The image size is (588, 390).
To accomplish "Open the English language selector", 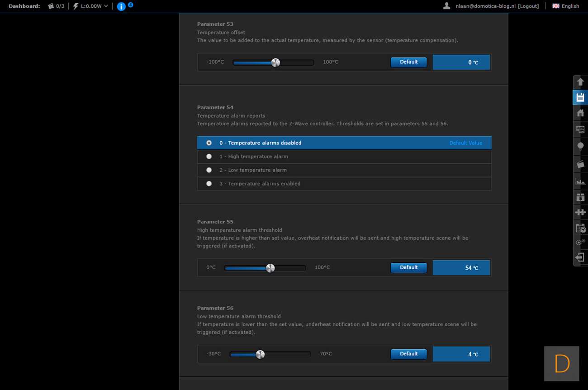I will tap(565, 6).
